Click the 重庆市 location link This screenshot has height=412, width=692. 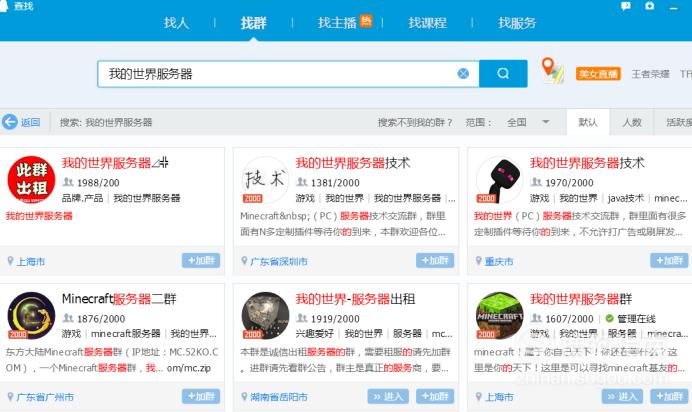(499, 262)
